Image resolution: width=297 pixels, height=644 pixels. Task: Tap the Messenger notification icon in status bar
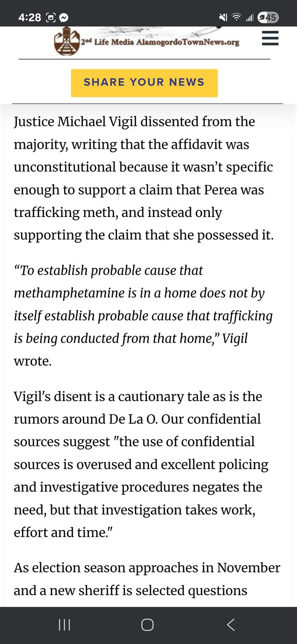coord(64,18)
